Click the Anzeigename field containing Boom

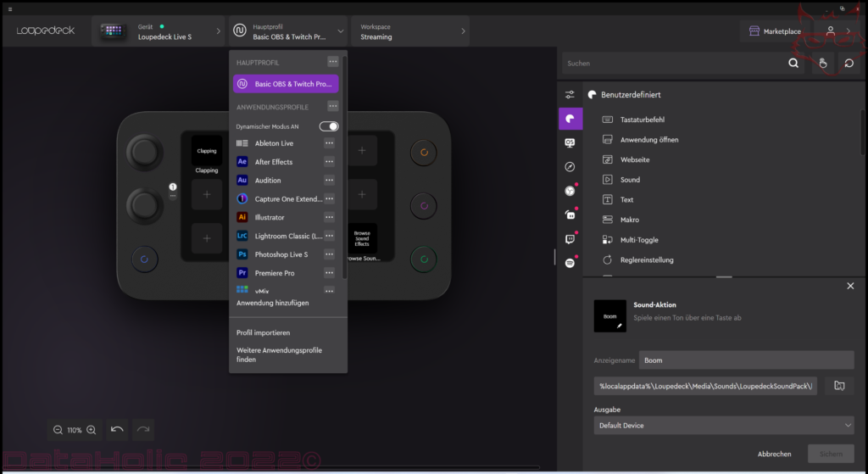746,360
